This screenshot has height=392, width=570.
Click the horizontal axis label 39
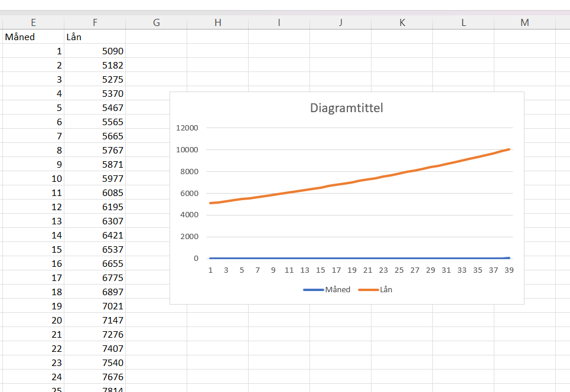(x=509, y=270)
